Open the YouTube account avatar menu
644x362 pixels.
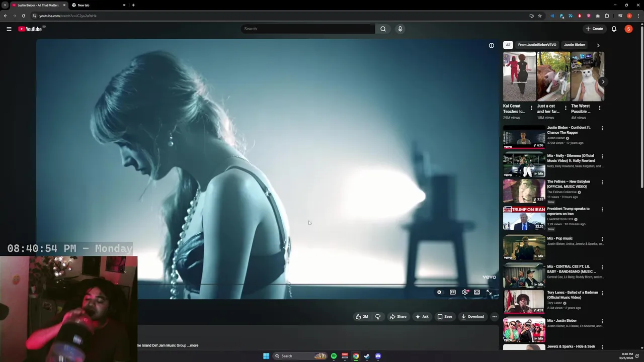(628, 29)
